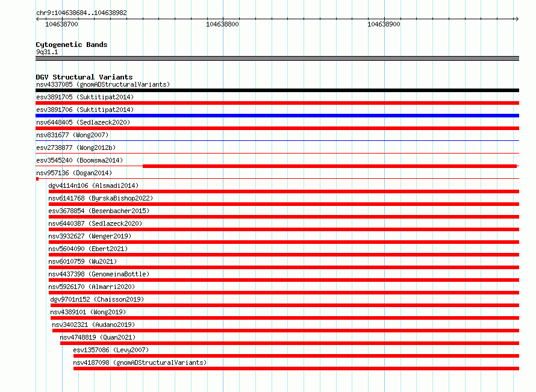The height and width of the screenshot is (392, 536).
Task: Select variant label dgv9701n152 (Chaisson2019)
Action: pos(97,299)
